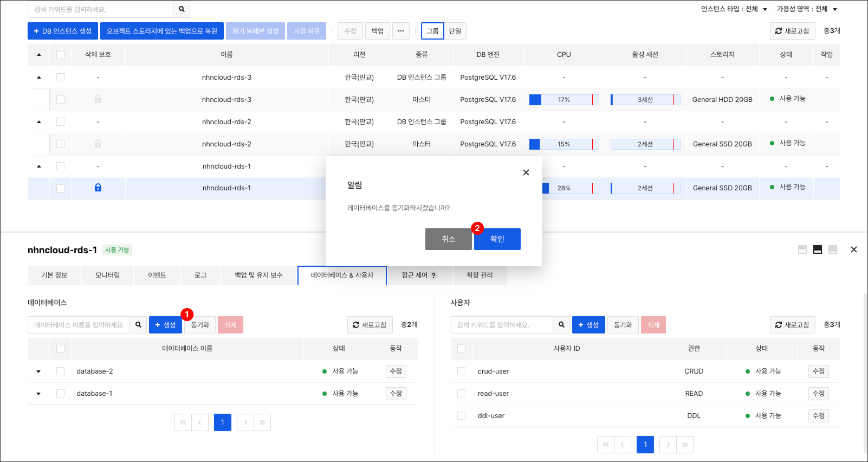Click the database search magnifier icon
The image size is (868, 462).
pos(138,325)
